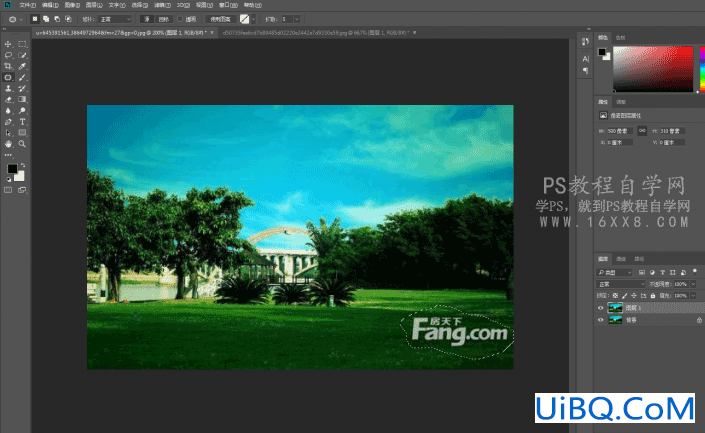Open the 3D menu
Image resolution: width=705 pixels, height=433 pixels.
[x=183, y=5]
